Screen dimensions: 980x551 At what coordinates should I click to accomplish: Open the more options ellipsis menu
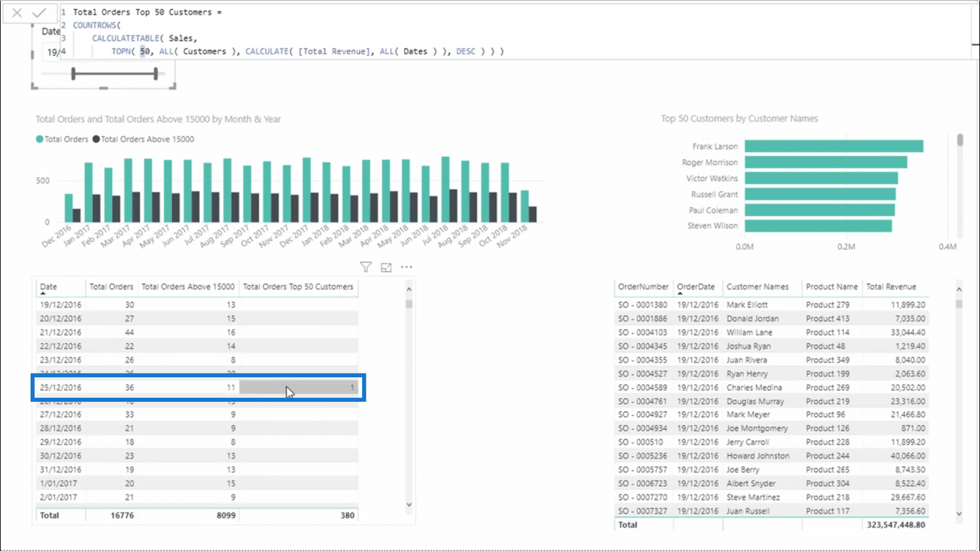pyautogui.click(x=407, y=267)
